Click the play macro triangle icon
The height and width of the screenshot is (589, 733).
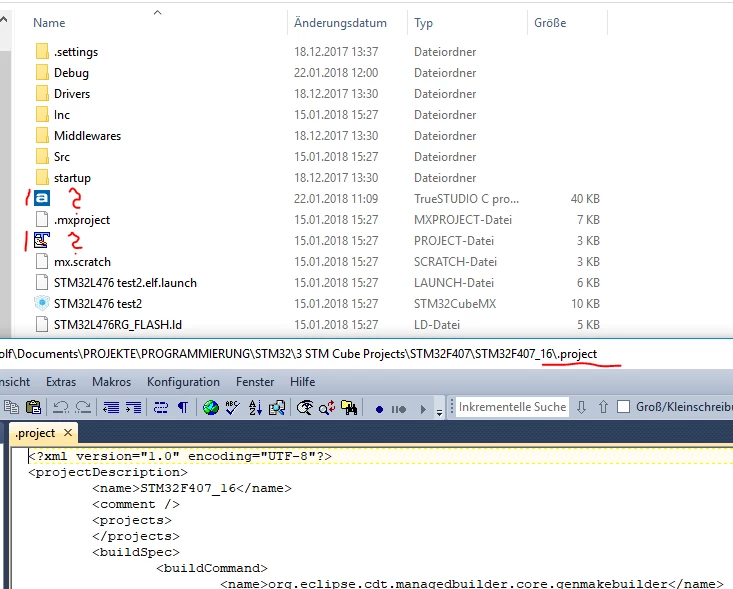(423, 409)
